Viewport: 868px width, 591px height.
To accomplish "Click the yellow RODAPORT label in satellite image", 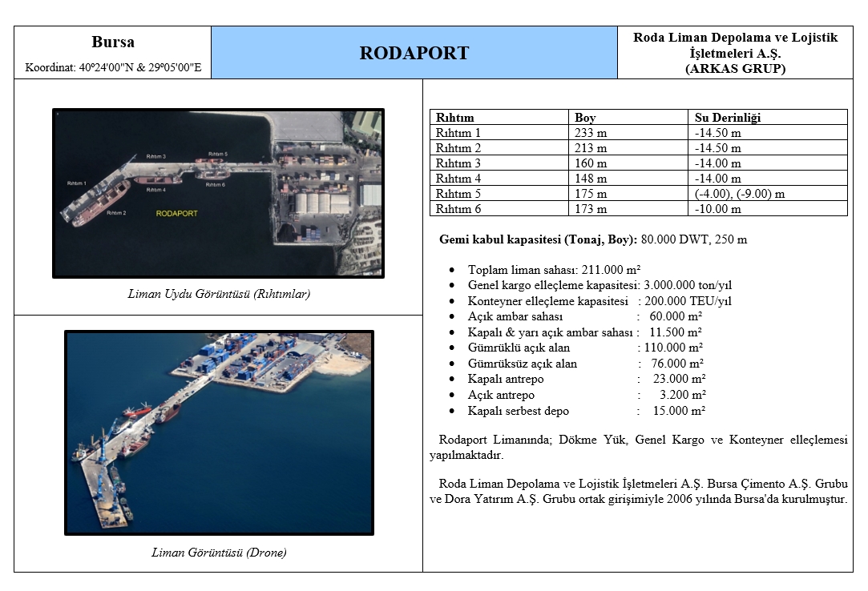I will [x=176, y=214].
